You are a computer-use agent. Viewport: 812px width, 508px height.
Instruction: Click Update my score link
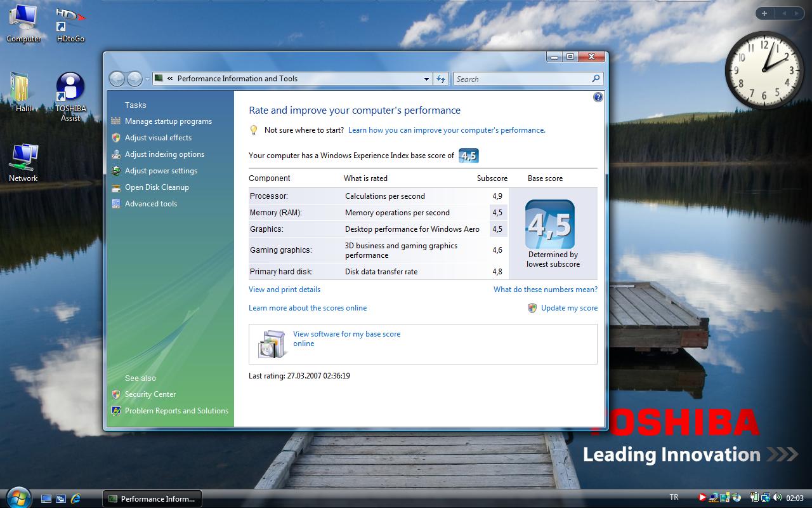tap(569, 308)
